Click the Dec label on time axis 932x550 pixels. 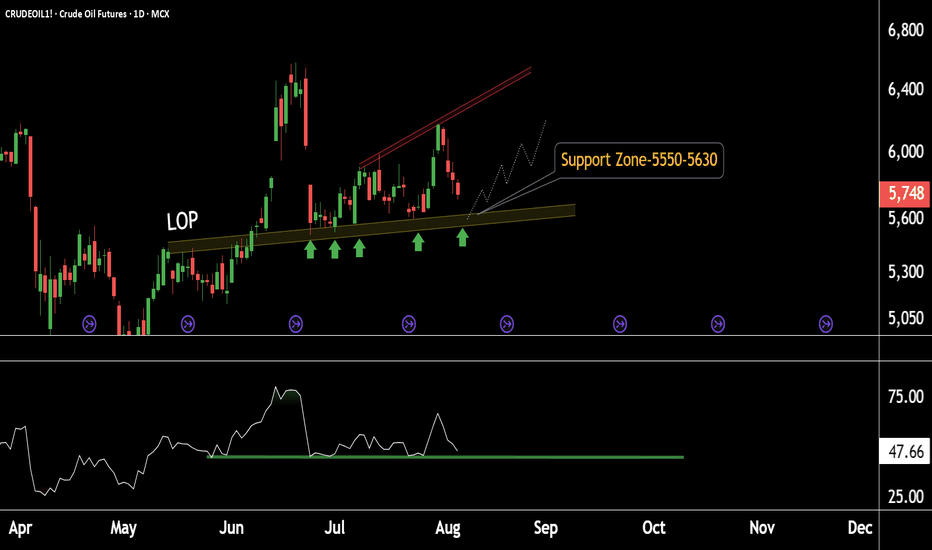tap(860, 528)
